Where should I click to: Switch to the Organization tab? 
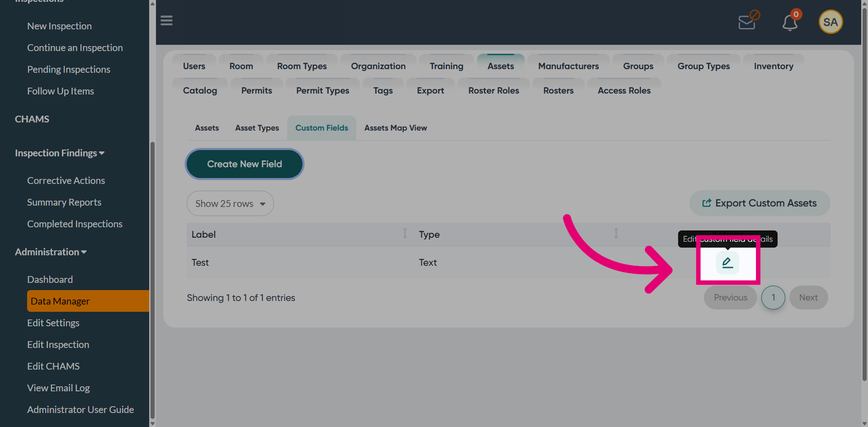tap(378, 66)
